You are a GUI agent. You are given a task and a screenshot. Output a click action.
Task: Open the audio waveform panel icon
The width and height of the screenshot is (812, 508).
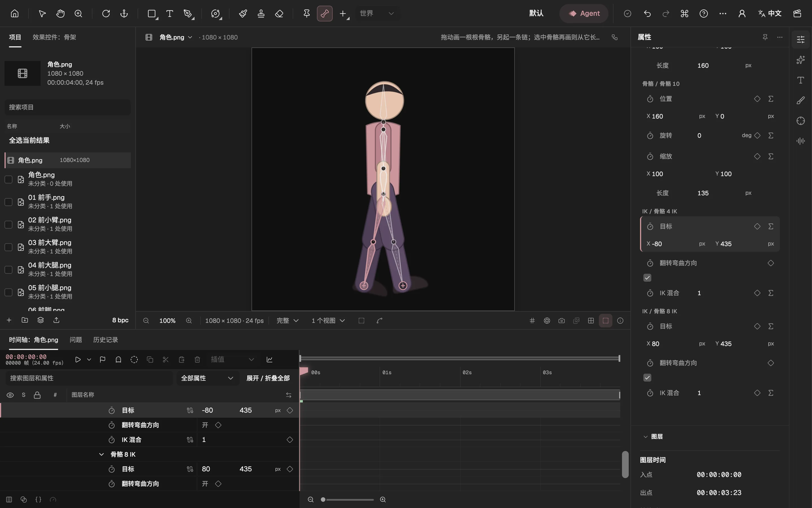[801, 141]
